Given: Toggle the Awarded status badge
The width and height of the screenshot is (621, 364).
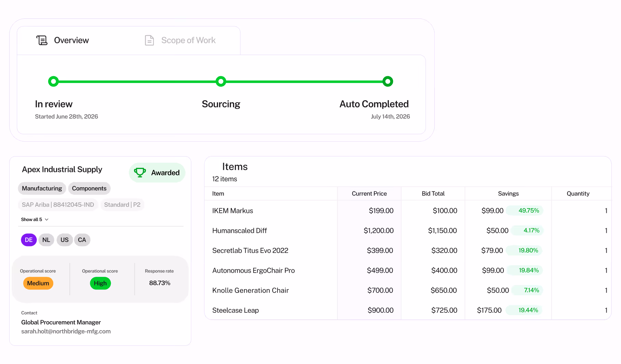Looking at the screenshot, I should (157, 173).
